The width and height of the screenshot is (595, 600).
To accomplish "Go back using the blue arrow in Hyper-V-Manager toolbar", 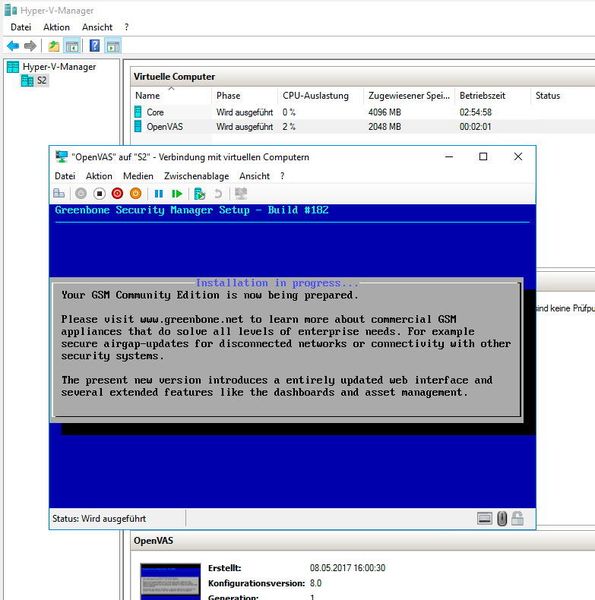I will point(13,46).
